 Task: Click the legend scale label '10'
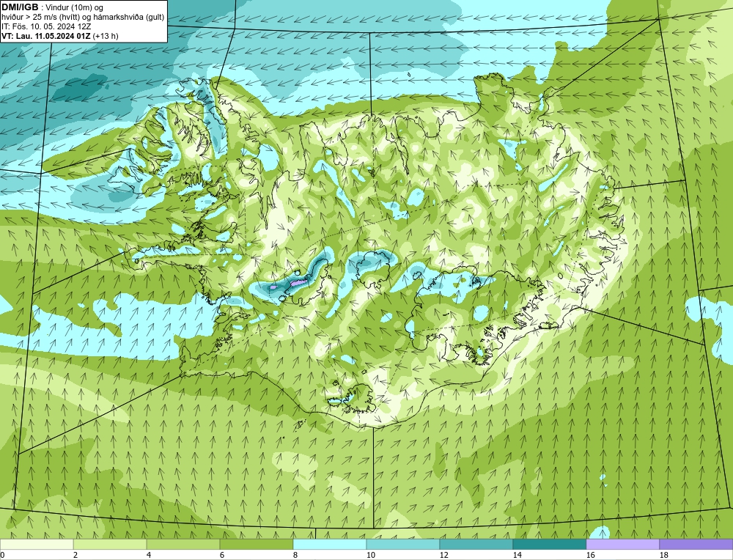370,555
